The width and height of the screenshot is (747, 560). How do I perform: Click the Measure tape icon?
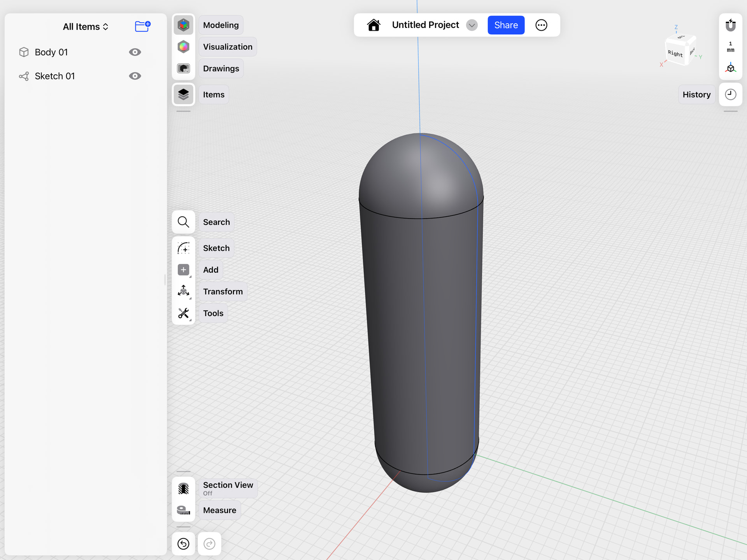pyautogui.click(x=183, y=510)
